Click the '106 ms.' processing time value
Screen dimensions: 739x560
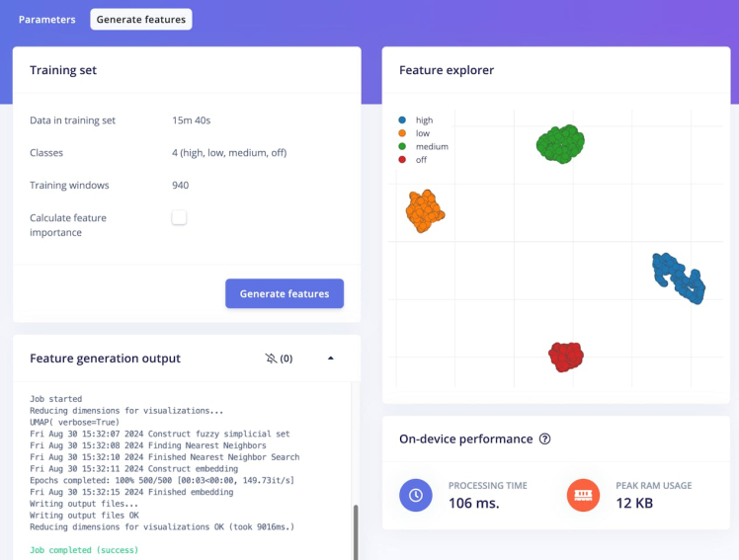(473, 503)
